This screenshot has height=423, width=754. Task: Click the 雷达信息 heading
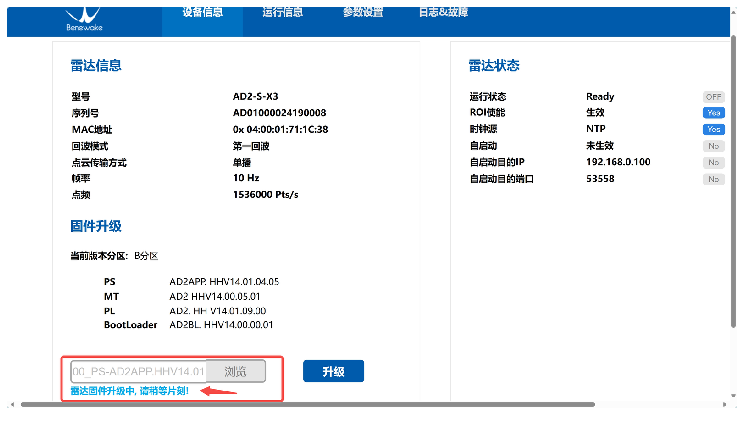[96, 65]
